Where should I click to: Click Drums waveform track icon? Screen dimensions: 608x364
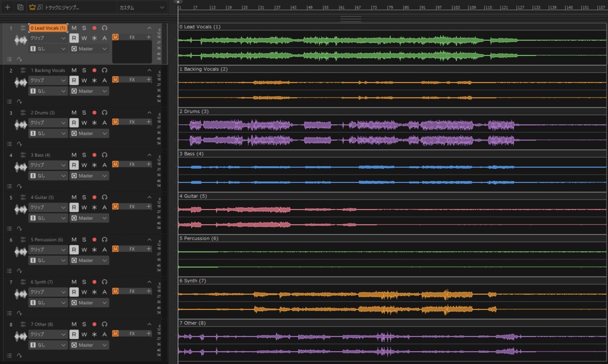[x=20, y=125]
